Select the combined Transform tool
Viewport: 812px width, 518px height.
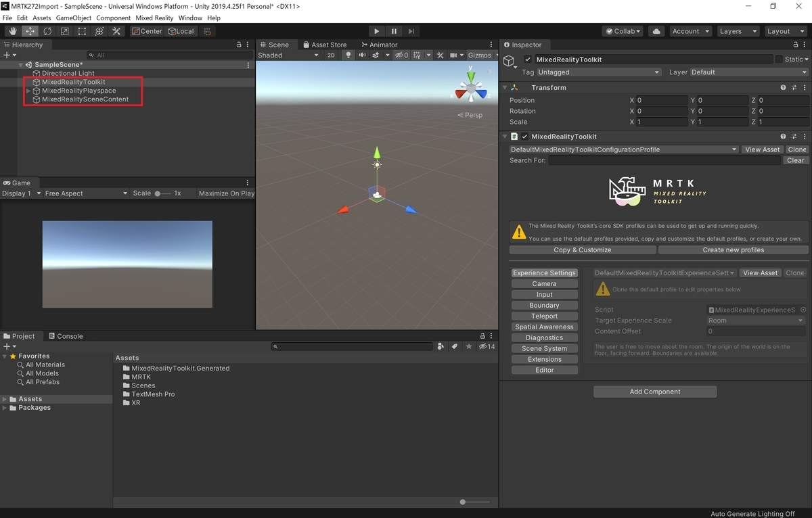click(x=99, y=31)
